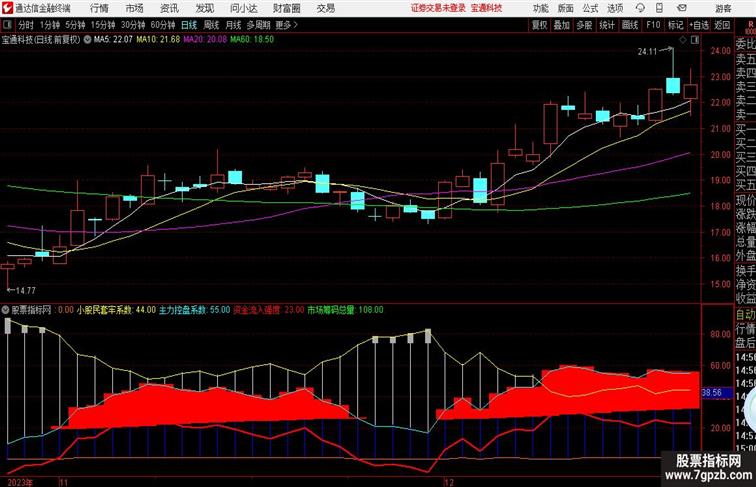Viewport: 756px width, 487px height.
Task: Open the 问小达 menu
Action: pos(243,8)
